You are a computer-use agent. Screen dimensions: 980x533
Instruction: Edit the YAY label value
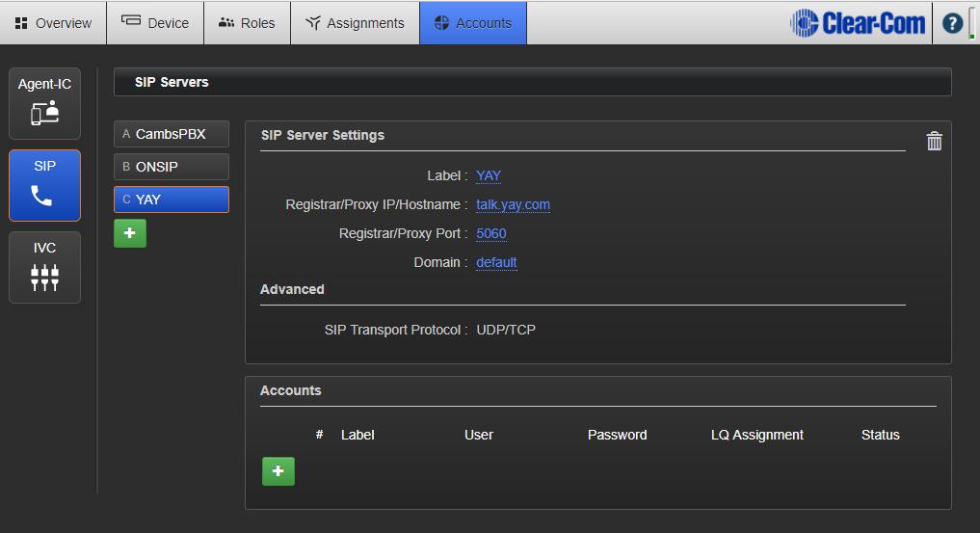pyautogui.click(x=489, y=175)
